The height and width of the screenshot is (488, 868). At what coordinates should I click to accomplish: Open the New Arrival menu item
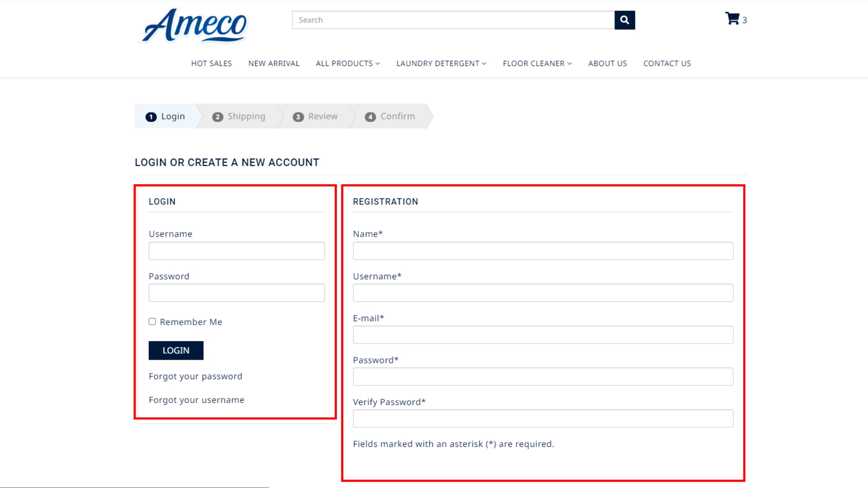click(x=274, y=64)
